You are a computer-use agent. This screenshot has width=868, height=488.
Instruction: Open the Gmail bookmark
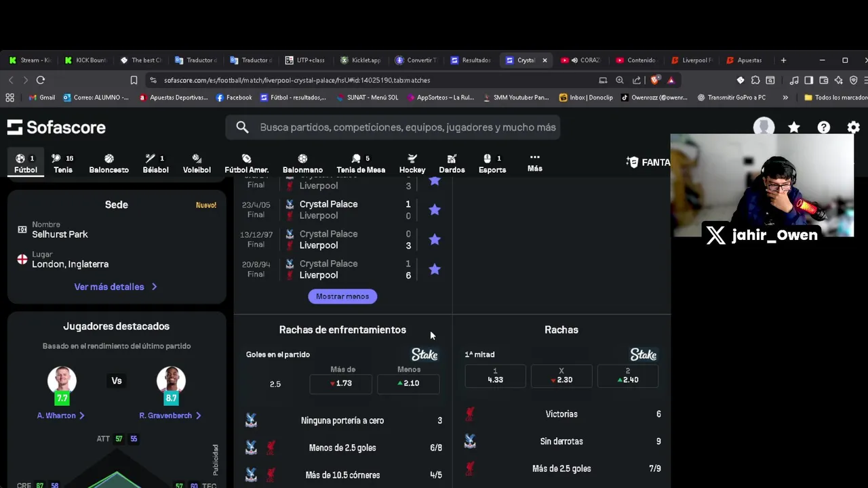[x=42, y=98]
